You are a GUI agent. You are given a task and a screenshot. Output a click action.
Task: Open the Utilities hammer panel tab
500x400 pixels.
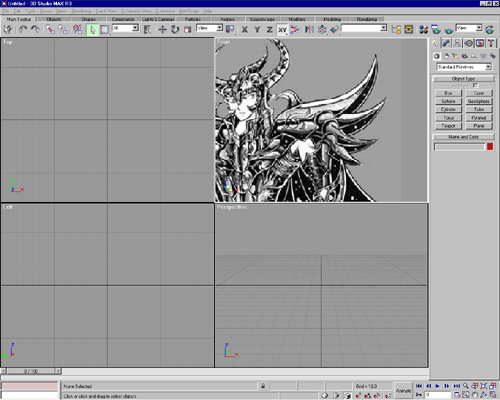[491, 43]
